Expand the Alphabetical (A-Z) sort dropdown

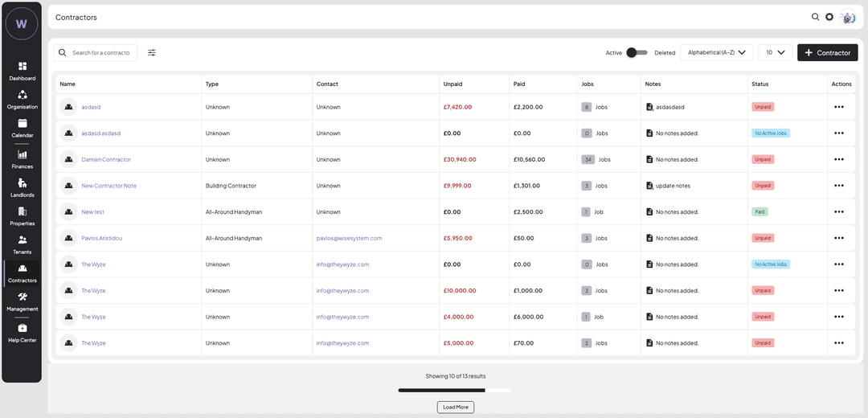pos(716,53)
